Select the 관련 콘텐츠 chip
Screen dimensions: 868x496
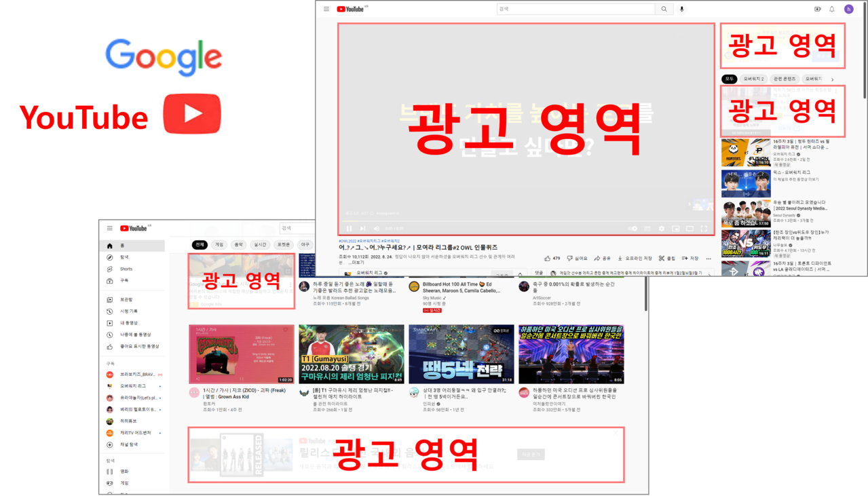pos(785,79)
